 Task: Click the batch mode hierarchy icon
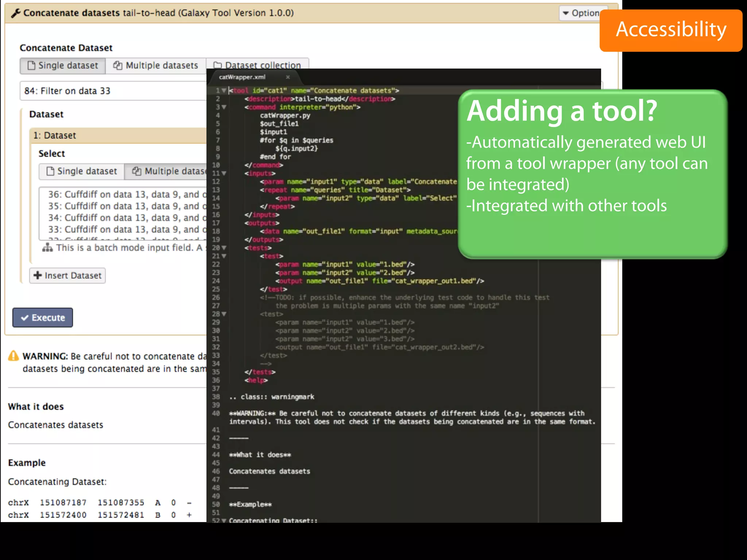click(47, 248)
